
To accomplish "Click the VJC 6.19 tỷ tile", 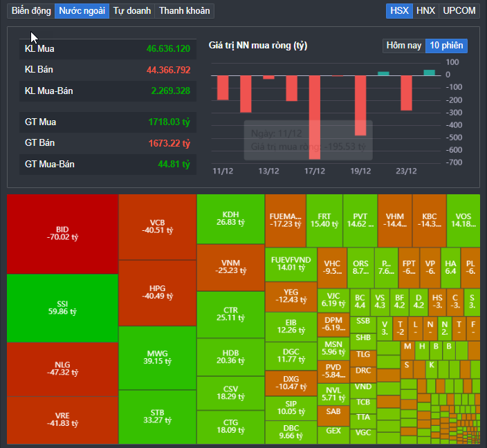I will tap(333, 300).
